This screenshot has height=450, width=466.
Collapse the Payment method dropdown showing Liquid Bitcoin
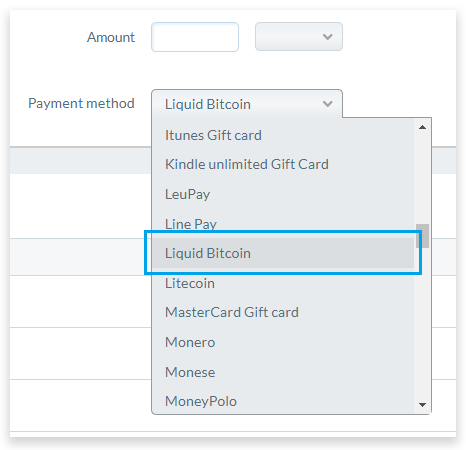coord(247,104)
